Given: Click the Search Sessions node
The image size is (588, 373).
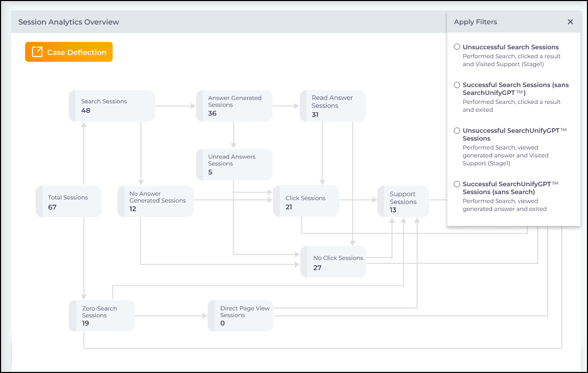Looking at the screenshot, I should (112, 106).
